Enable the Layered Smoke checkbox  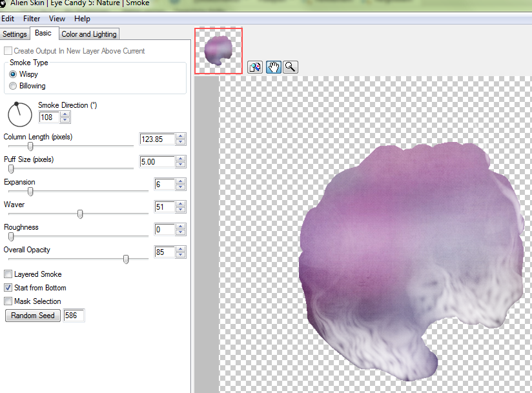(8, 274)
